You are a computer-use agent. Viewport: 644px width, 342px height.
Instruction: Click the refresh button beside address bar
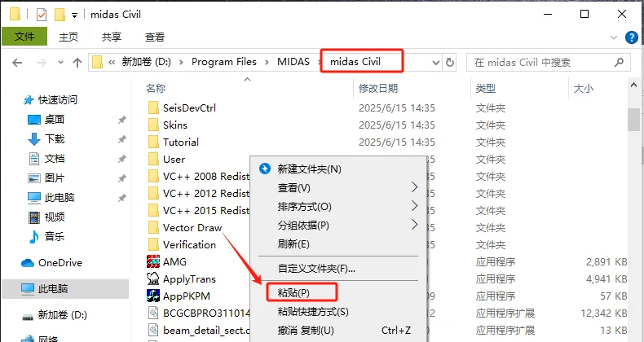[x=450, y=63]
